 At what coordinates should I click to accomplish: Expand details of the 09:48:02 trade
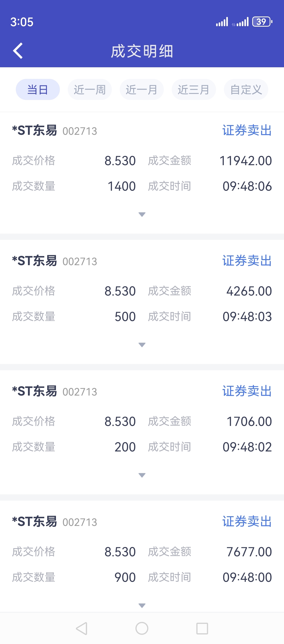(142, 475)
